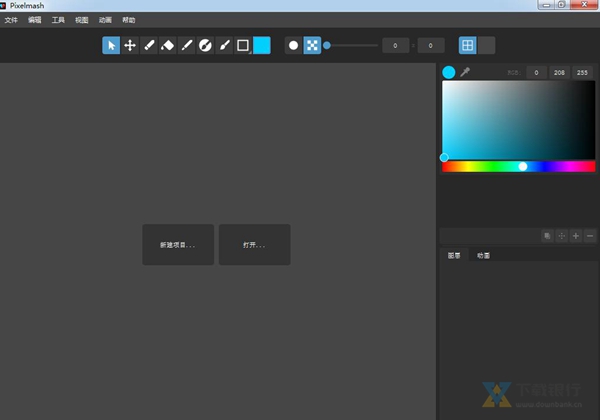Select the paintbrush tool
600x420 pixels.
pyautogui.click(x=224, y=46)
